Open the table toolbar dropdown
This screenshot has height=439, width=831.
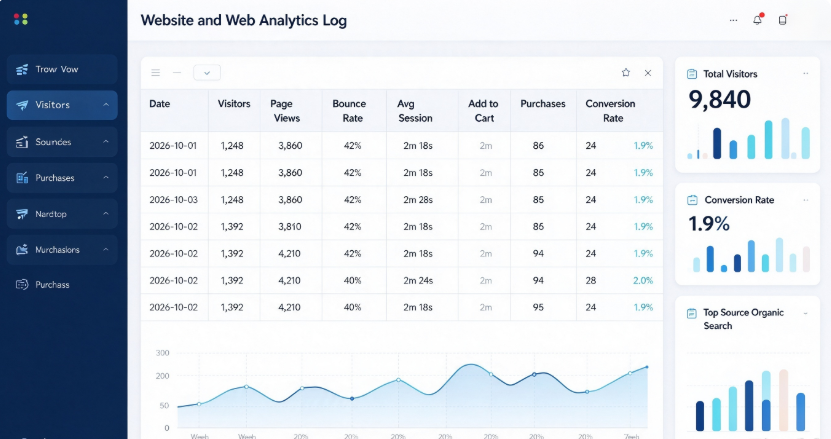coord(207,73)
